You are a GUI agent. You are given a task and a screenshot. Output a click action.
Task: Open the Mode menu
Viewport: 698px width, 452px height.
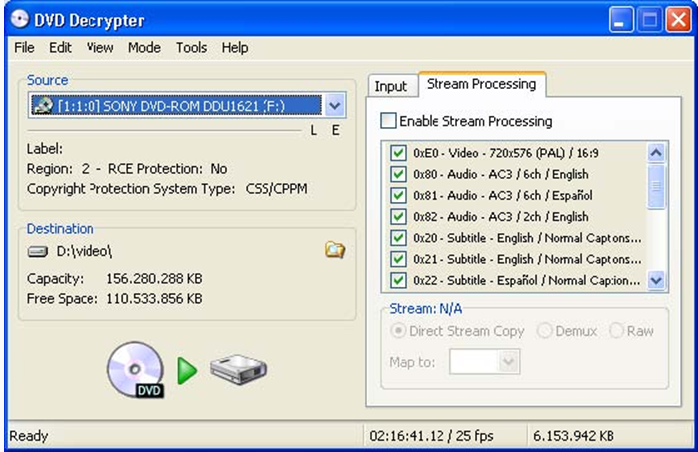(x=144, y=47)
